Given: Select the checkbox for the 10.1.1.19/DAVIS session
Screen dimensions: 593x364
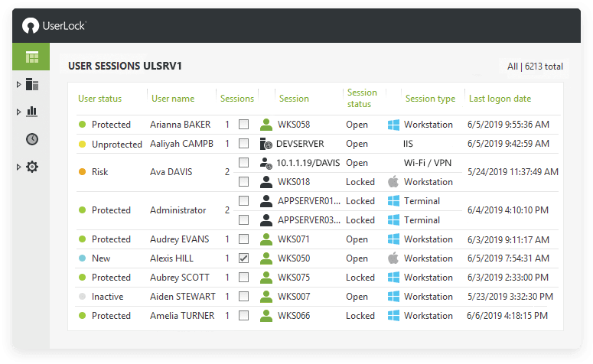Looking at the screenshot, I should coord(244,163).
